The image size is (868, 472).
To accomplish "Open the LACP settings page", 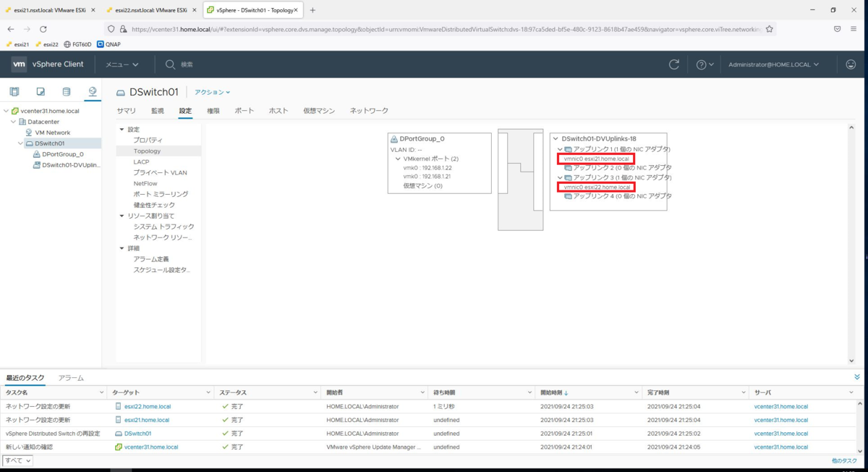I will click(x=141, y=162).
